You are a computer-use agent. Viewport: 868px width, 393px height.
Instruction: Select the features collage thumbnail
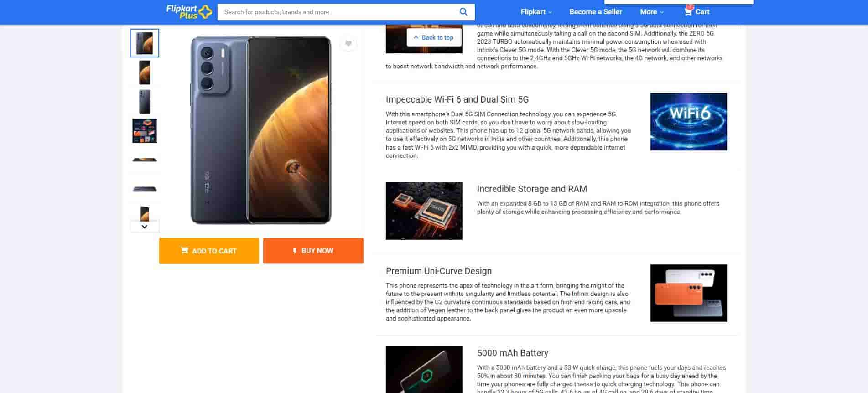pos(145,131)
